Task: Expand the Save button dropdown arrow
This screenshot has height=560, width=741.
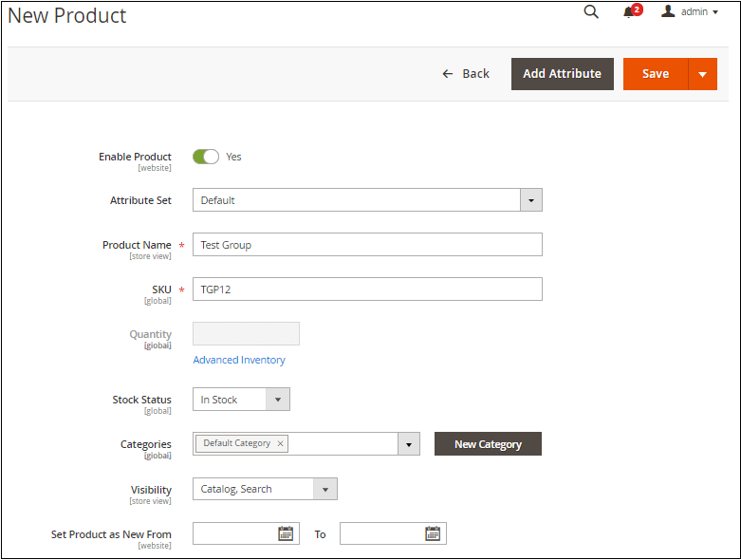Action: click(703, 74)
